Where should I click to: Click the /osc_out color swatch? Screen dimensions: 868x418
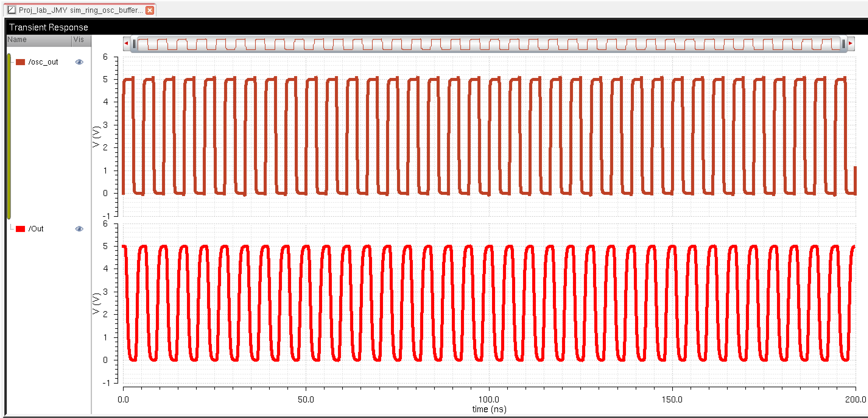tap(21, 62)
